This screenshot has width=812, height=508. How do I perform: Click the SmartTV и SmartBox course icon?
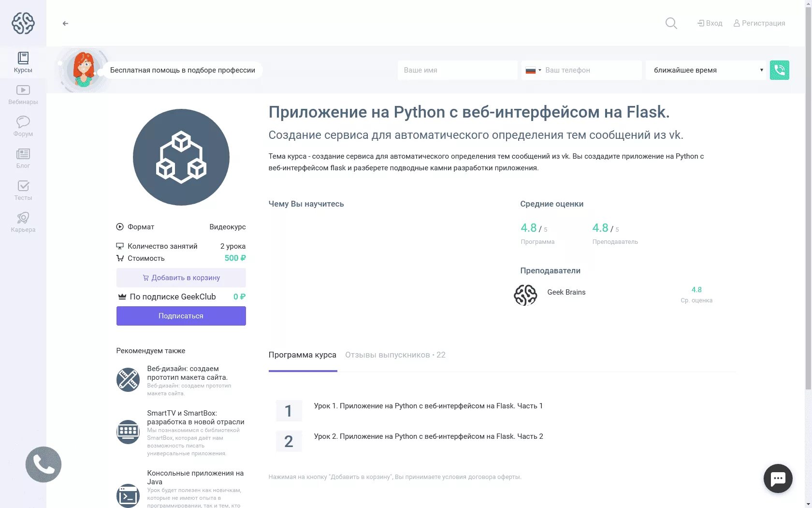pyautogui.click(x=128, y=432)
